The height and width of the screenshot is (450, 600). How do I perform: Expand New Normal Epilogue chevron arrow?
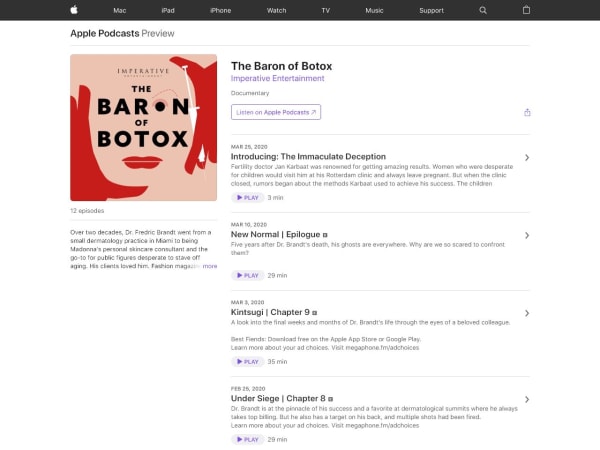(527, 235)
